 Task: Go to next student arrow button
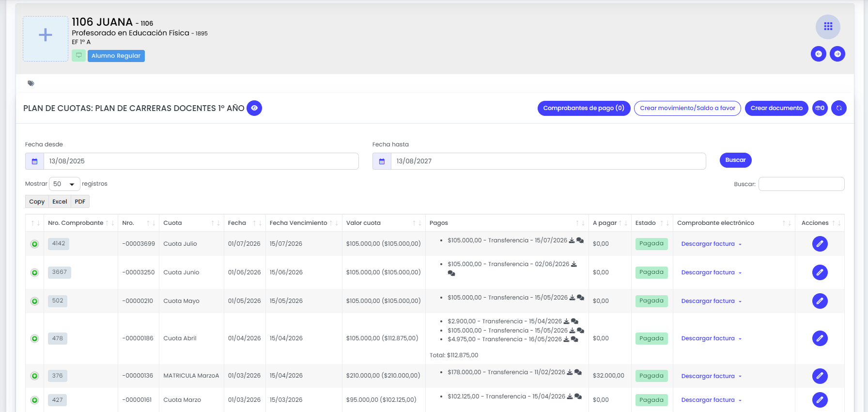click(x=837, y=54)
